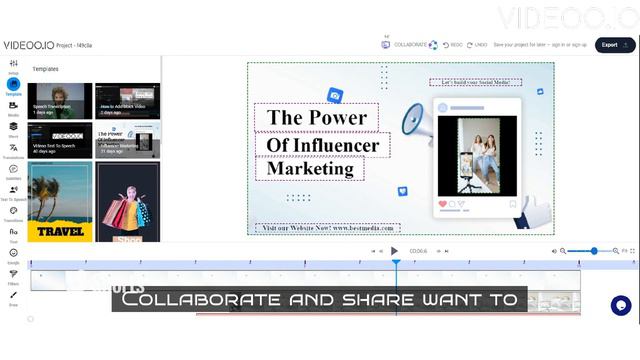640x360 pixels.
Task: Mute the audio with speaker icon
Action: point(554,251)
